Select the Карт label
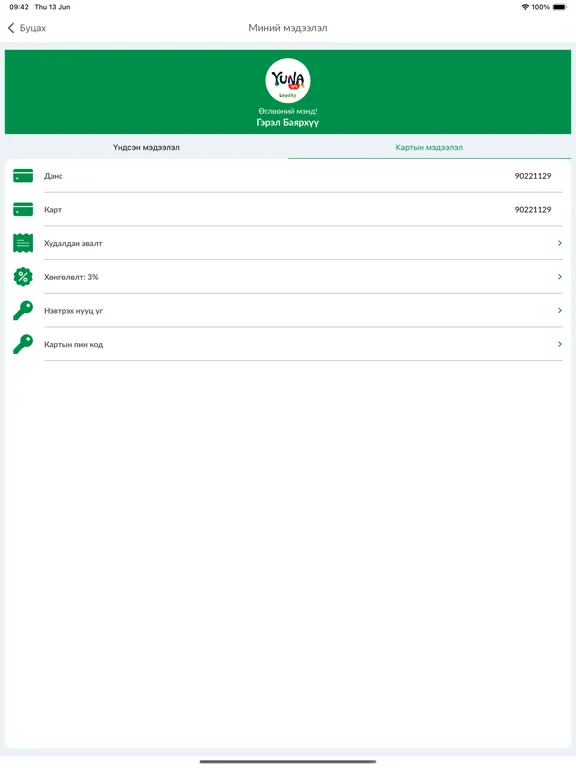Viewport: 576px width, 768px height. 53,210
